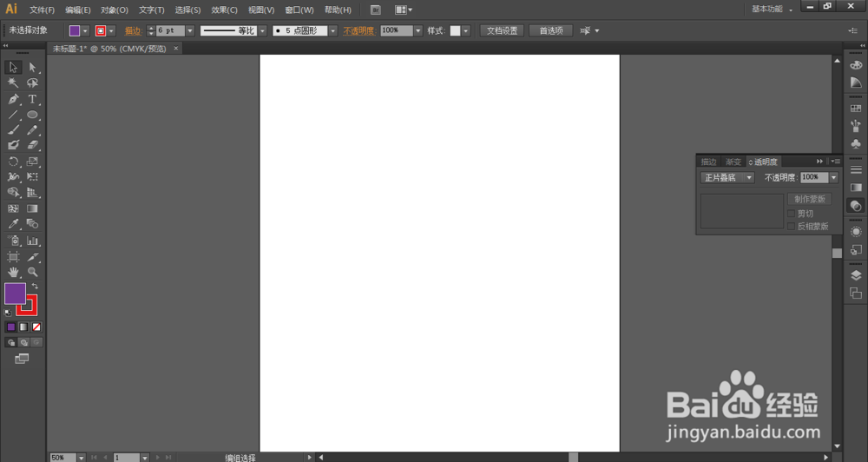Select the Zoom magnifier tool
Image resolution: width=868 pixels, height=462 pixels.
32,272
